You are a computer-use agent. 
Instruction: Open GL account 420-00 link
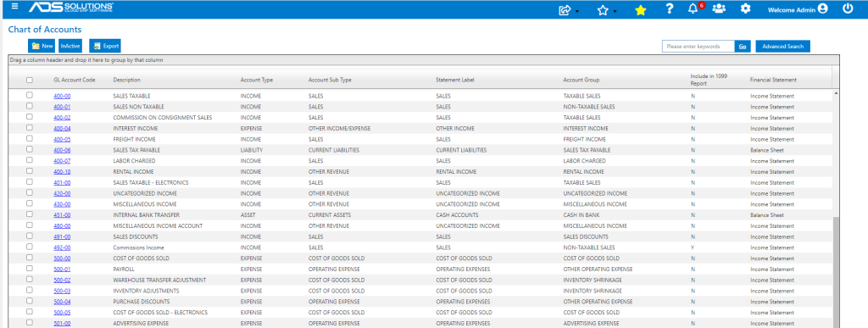[x=62, y=193]
